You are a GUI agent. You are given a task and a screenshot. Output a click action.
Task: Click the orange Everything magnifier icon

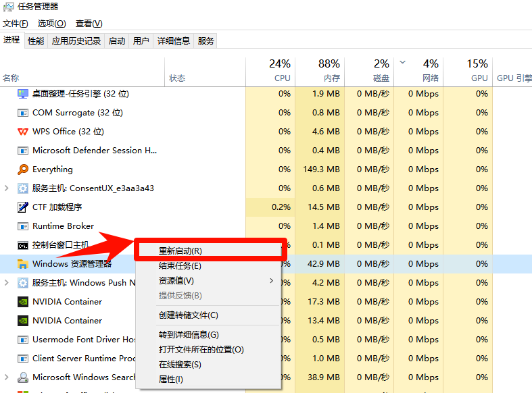pos(23,169)
